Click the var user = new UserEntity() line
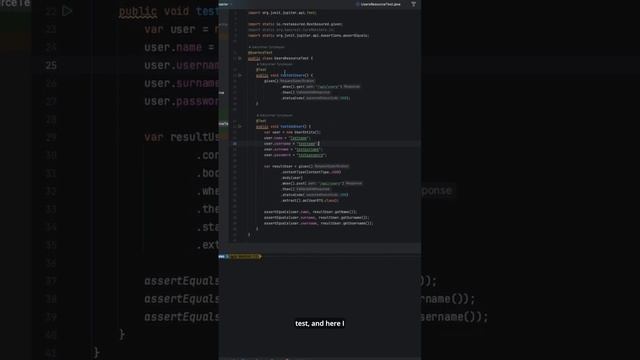 (292, 132)
